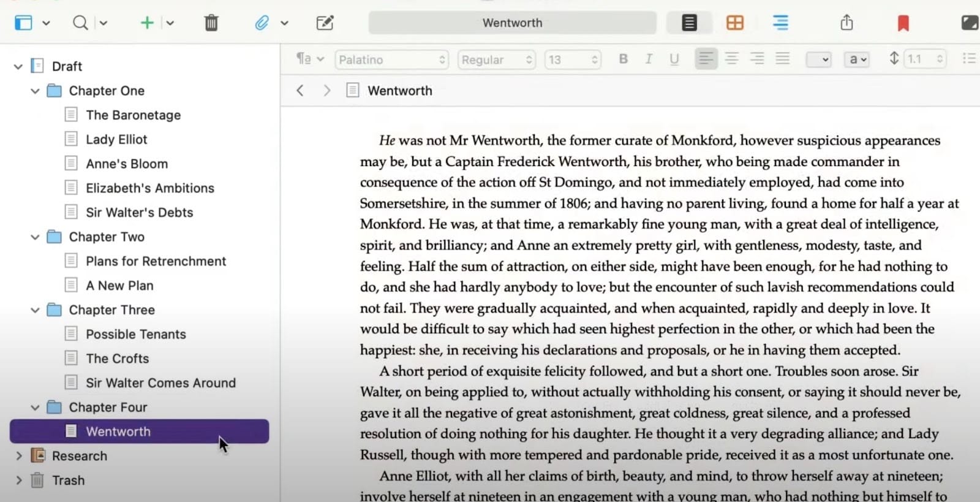Click the Wentworth title search field in toolbar
Screen dimensions: 980x502
tap(512, 23)
